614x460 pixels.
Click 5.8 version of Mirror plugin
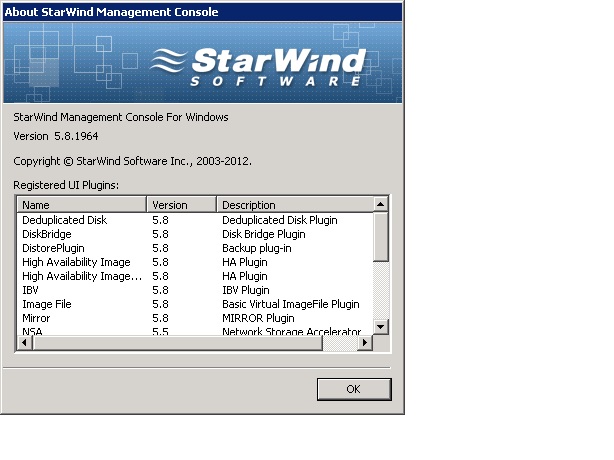pos(160,318)
